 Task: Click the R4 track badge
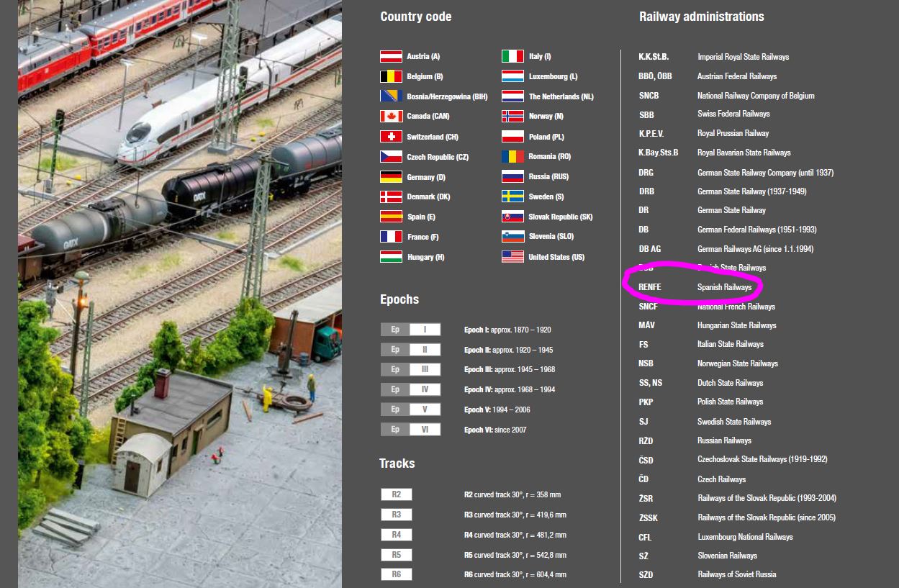click(397, 535)
